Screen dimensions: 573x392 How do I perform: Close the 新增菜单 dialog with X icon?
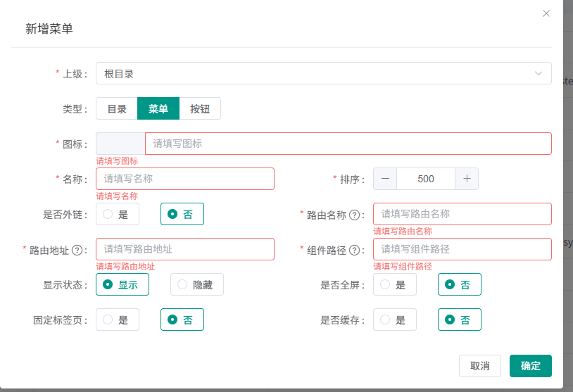click(546, 13)
